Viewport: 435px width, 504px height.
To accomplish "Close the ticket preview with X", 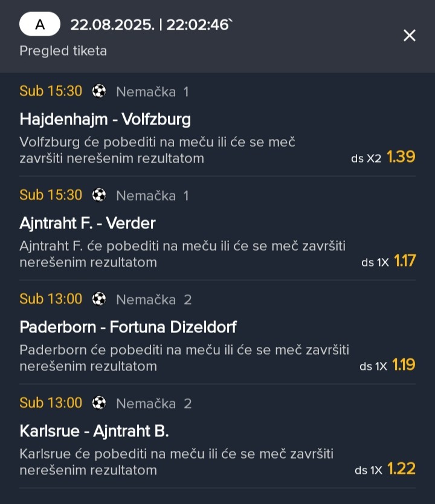I will [x=409, y=36].
